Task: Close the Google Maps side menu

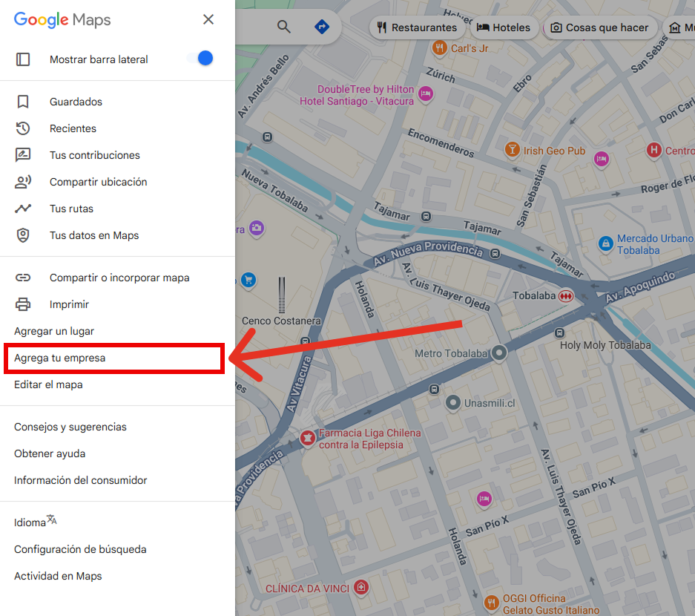Action: 208,19
